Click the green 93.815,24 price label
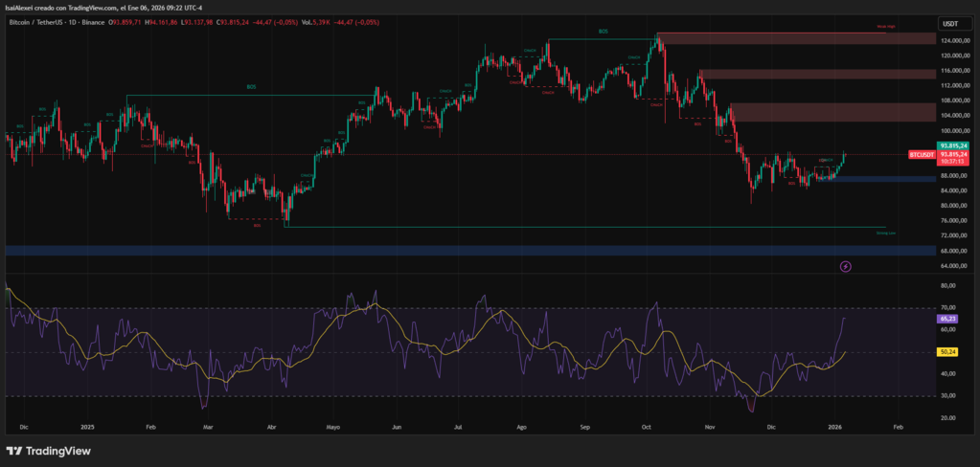980x467 pixels. 951,145
